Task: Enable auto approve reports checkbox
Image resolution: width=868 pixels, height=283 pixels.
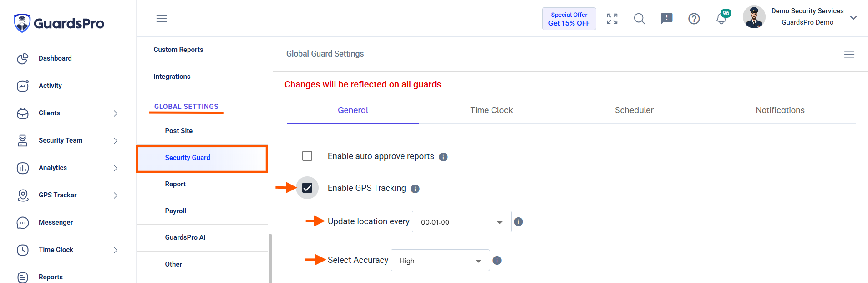Action: pos(307,156)
